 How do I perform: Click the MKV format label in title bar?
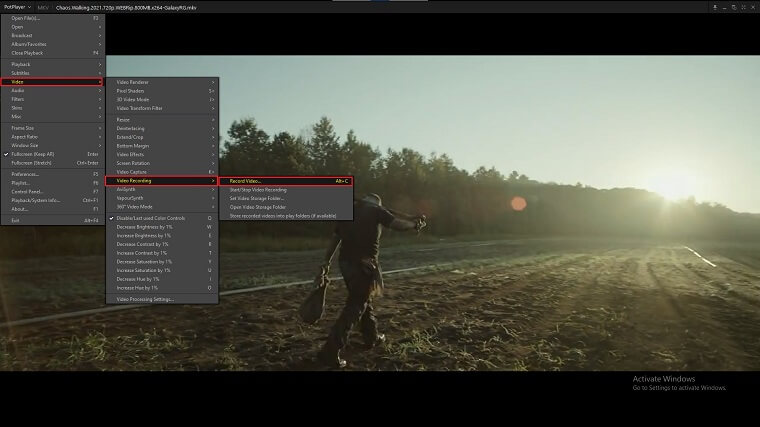(43, 8)
